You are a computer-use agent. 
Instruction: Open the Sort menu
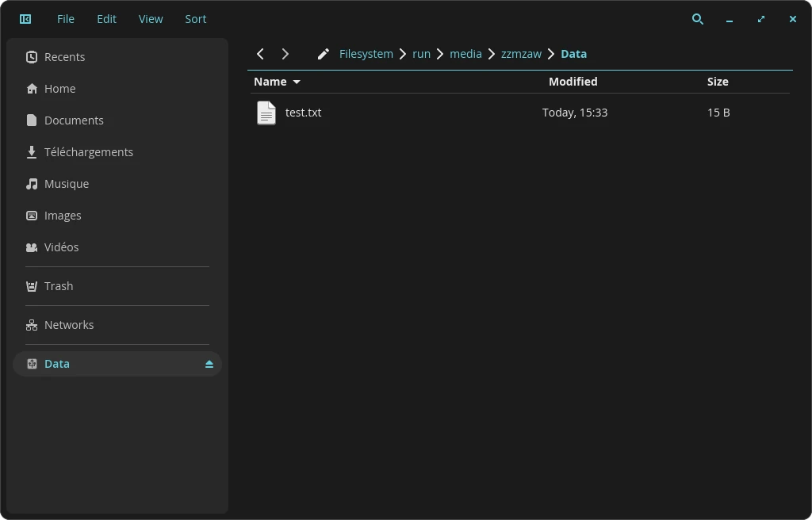click(195, 19)
